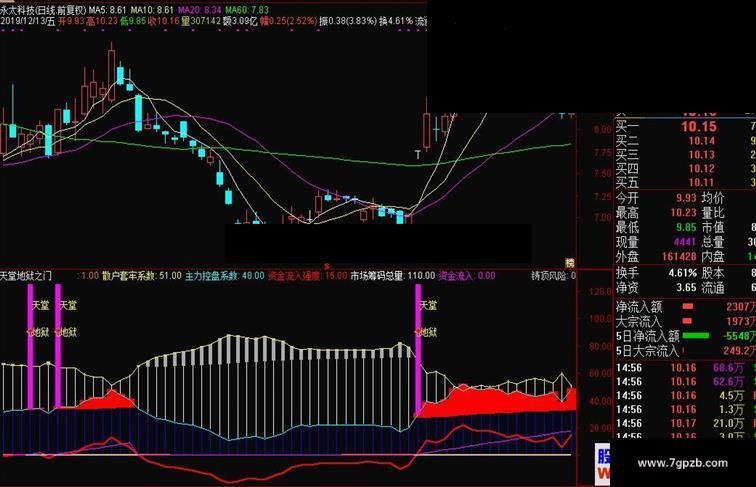Select the MA5: 8.61 indicator label
Screen dimensions: 756x487
coord(108,10)
